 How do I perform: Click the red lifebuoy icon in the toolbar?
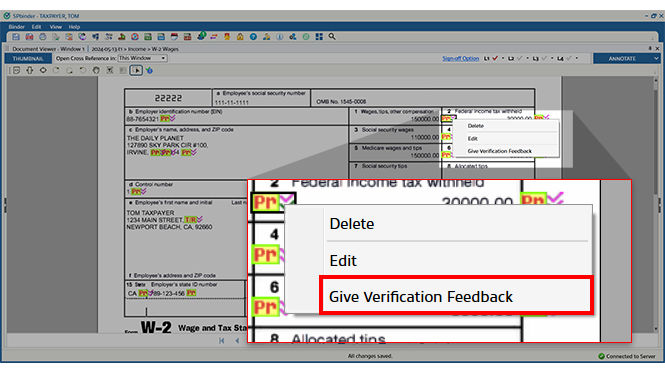pos(135,37)
